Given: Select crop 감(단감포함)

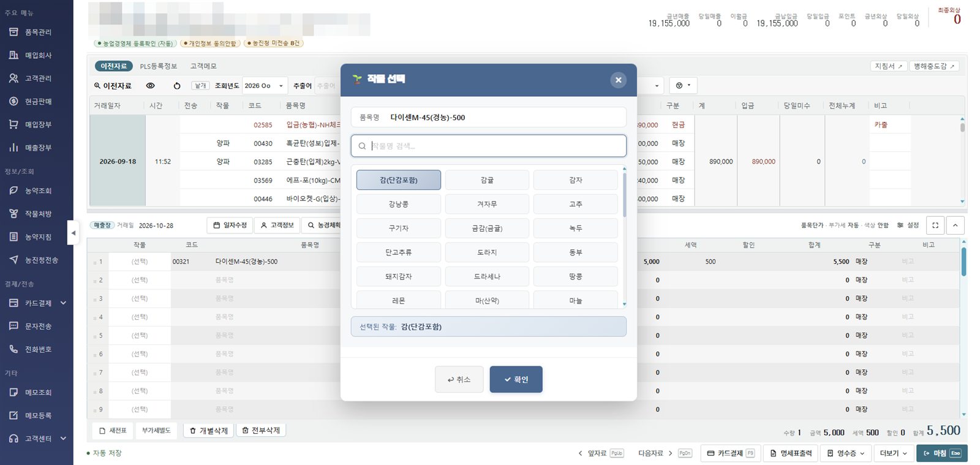Looking at the screenshot, I should pyautogui.click(x=399, y=180).
